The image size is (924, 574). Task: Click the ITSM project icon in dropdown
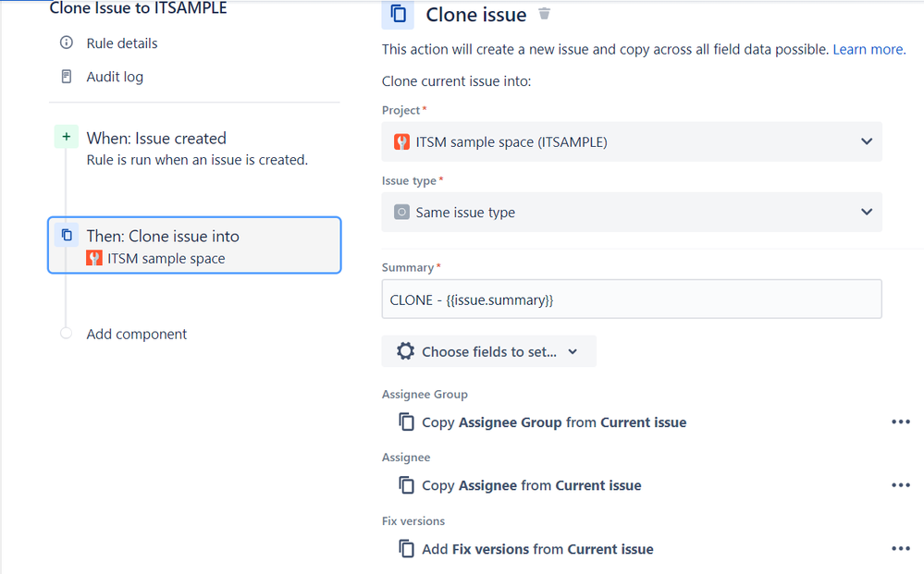(402, 141)
